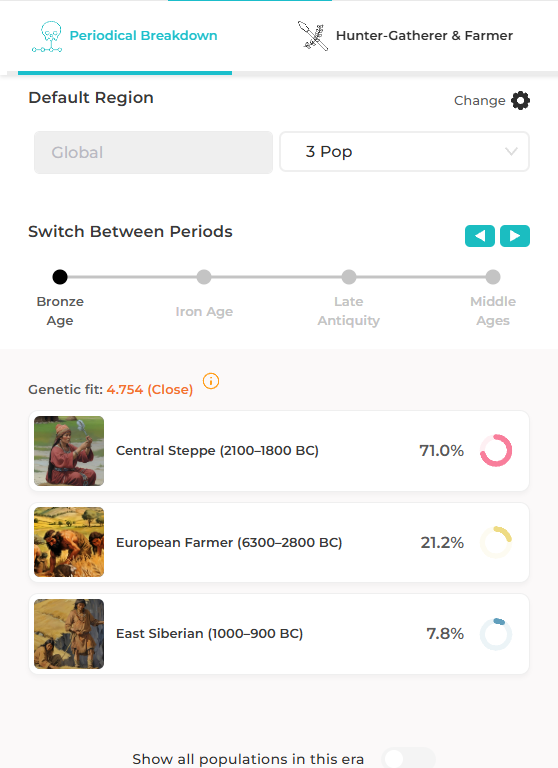Click the Change region link

click(x=479, y=100)
